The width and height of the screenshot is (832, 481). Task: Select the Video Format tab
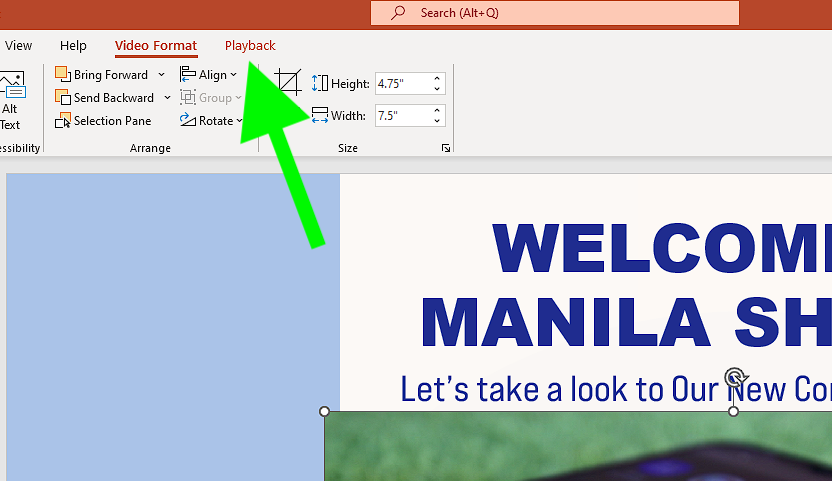[x=156, y=46]
